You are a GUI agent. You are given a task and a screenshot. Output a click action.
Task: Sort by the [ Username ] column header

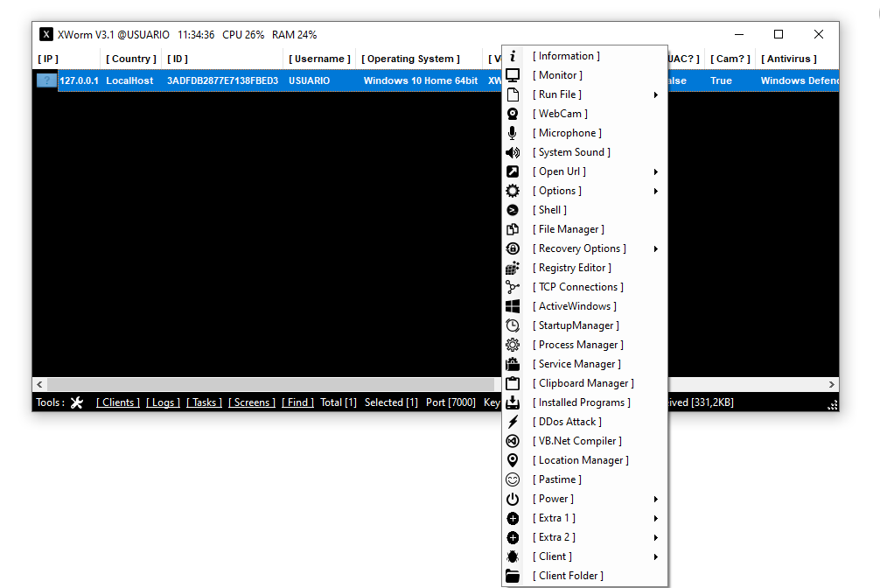[x=319, y=59]
